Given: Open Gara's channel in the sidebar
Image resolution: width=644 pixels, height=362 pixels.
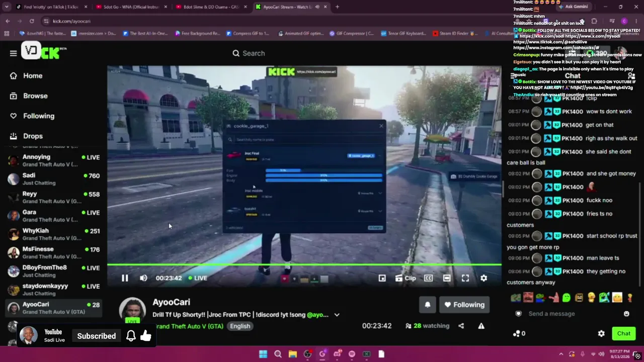Looking at the screenshot, I should coord(54,216).
